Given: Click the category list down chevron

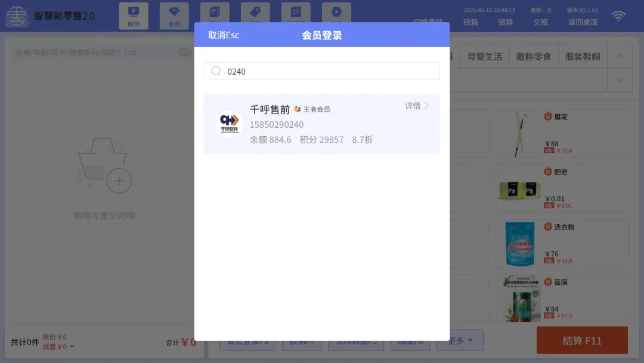Looking at the screenshot, I should pyautogui.click(x=620, y=80).
